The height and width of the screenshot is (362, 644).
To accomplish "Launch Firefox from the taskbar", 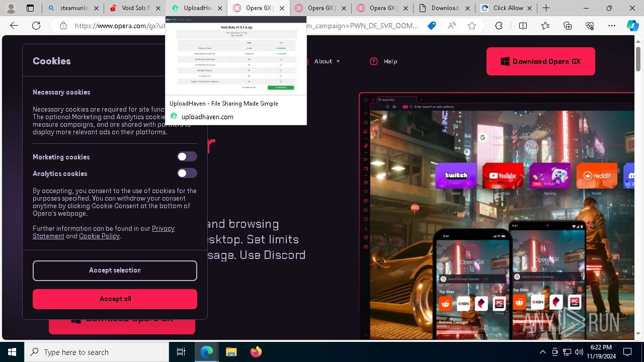I will click(x=256, y=352).
